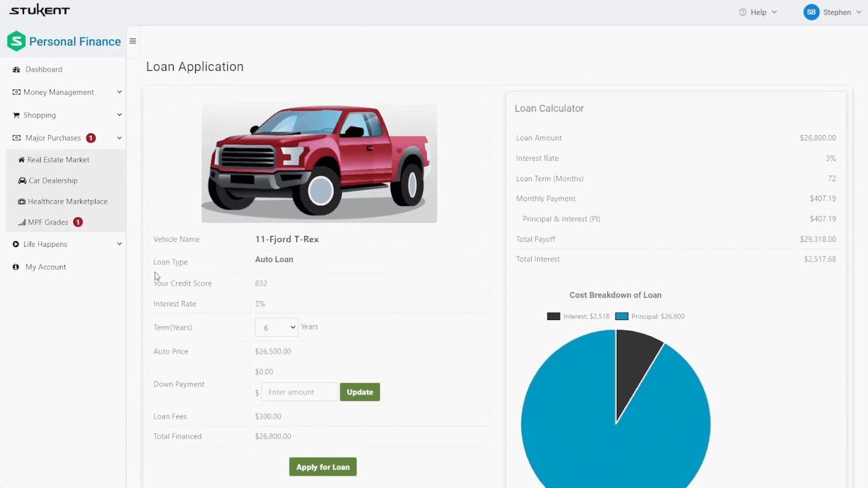Click the Real Estate Market house icon
The width and height of the screenshot is (868, 488).
click(x=22, y=160)
